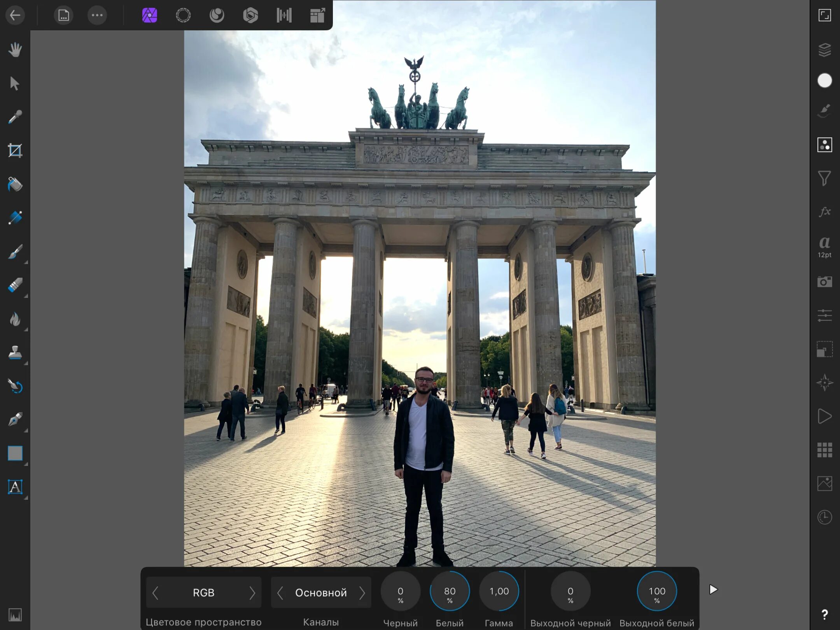Toggle the Filters funnel panel
The width and height of the screenshot is (840, 630).
824,178
